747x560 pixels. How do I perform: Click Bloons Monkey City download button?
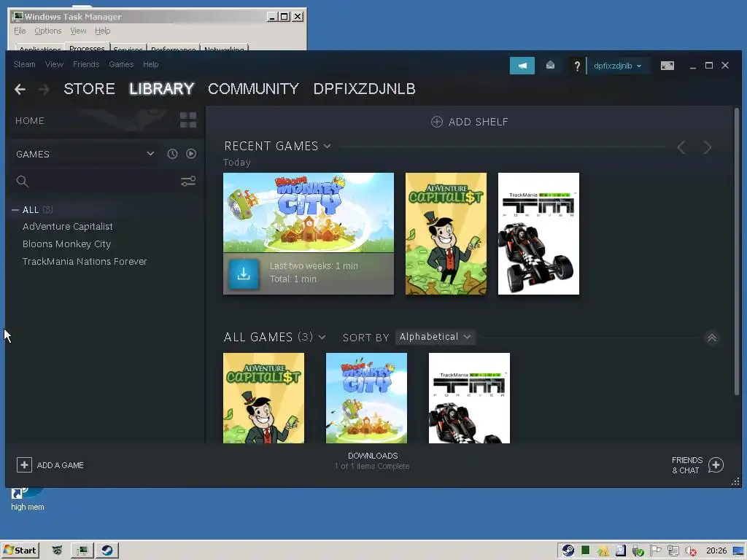[244, 274]
